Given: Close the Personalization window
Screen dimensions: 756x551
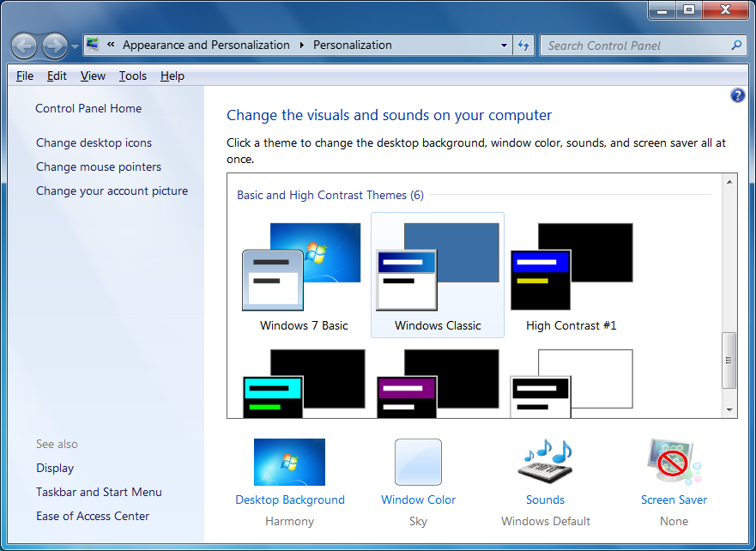Looking at the screenshot, I should click(725, 9).
